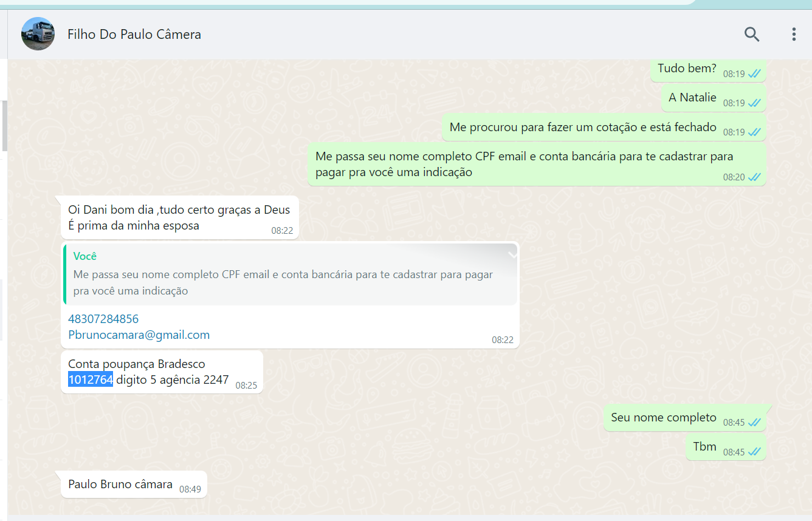Open the contact's truck profile picture
This screenshot has width=812, height=521.
38,34
